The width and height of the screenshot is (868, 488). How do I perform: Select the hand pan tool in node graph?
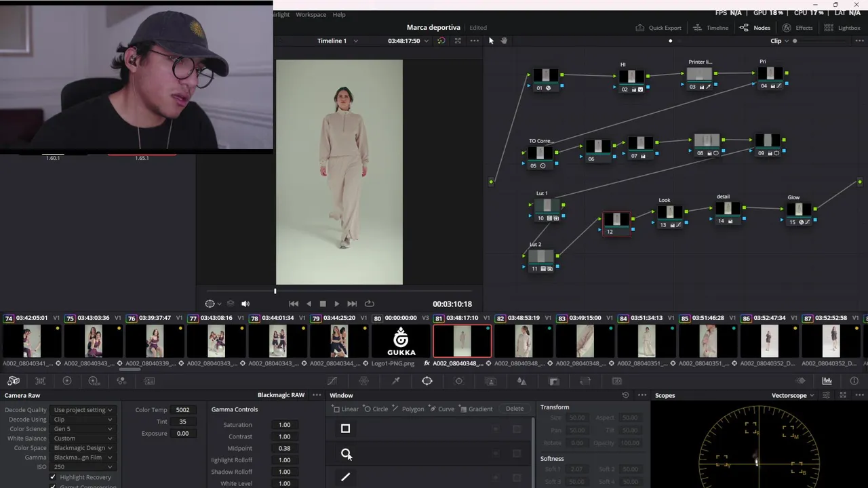504,41
